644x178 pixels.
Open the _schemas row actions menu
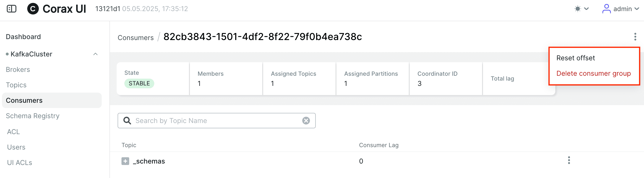coord(569,160)
